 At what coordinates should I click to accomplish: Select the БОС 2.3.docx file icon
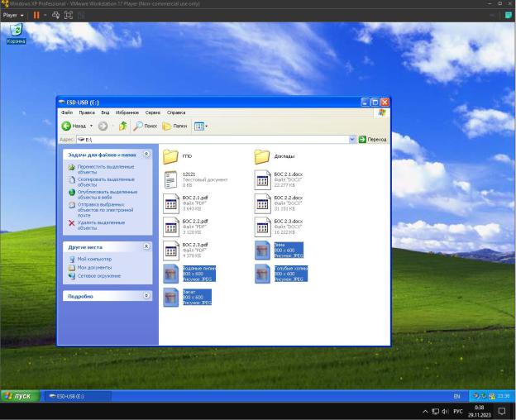pyautogui.click(x=262, y=227)
